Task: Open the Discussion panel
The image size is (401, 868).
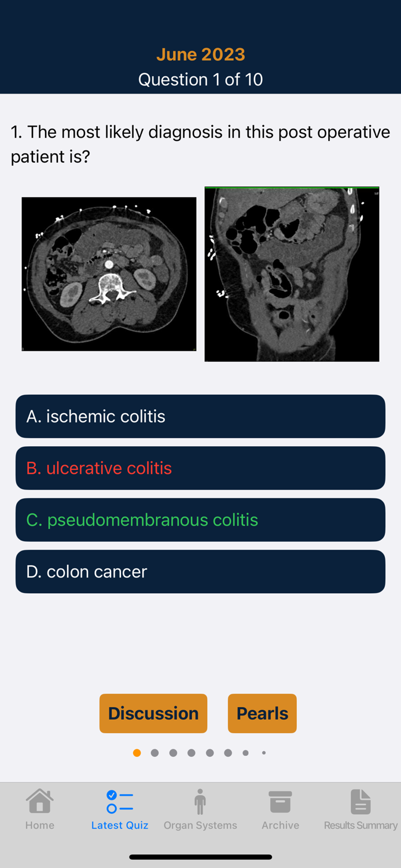Action: pos(153,713)
